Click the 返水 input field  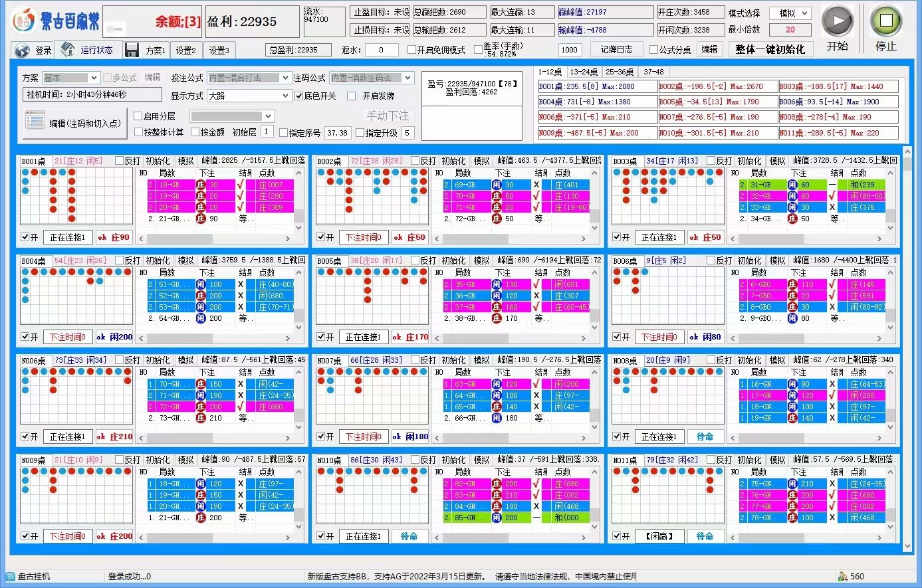pos(381,50)
